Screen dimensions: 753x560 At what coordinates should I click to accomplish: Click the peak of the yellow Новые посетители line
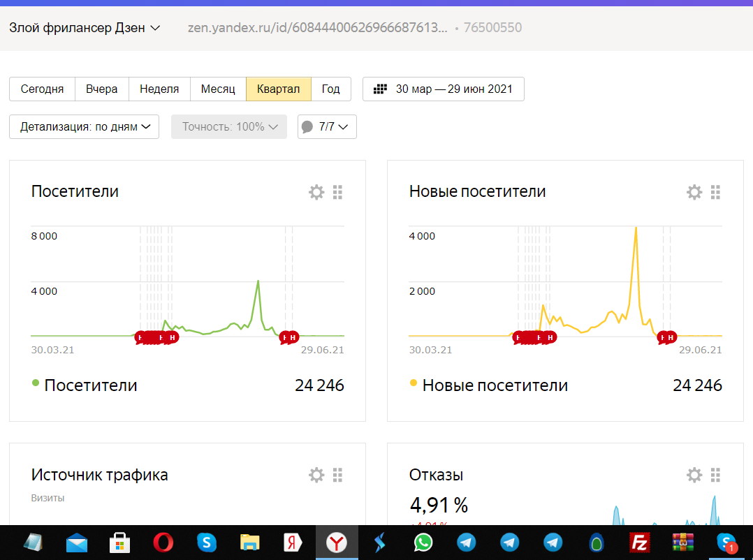click(x=636, y=228)
